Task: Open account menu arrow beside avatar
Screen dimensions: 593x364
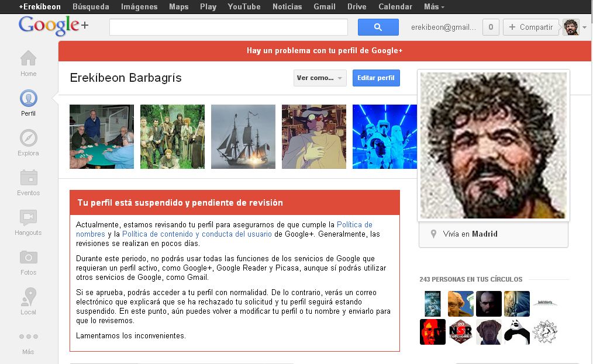Action: pyautogui.click(x=584, y=27)
